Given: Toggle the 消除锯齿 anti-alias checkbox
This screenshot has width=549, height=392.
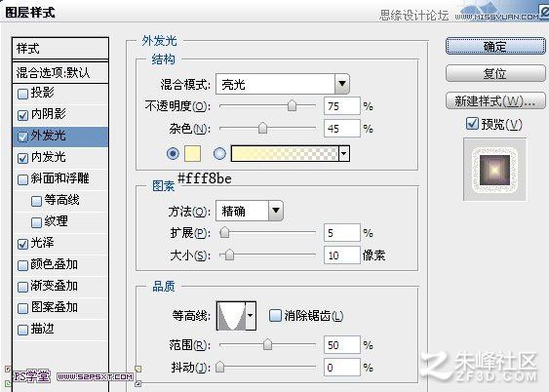Looking at the screenshot, I should pyautogui.click(x=275, y=315).
